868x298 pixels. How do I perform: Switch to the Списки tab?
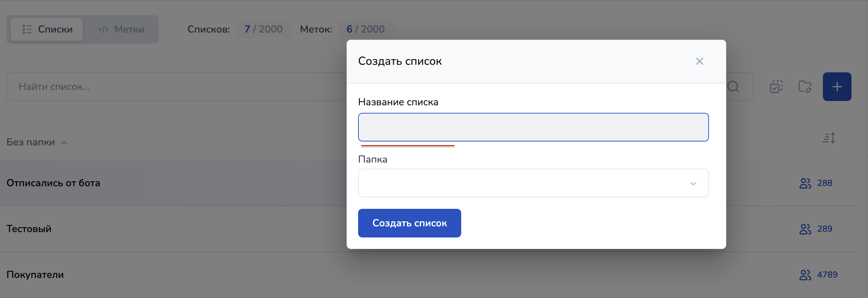[x=47, y=29]
